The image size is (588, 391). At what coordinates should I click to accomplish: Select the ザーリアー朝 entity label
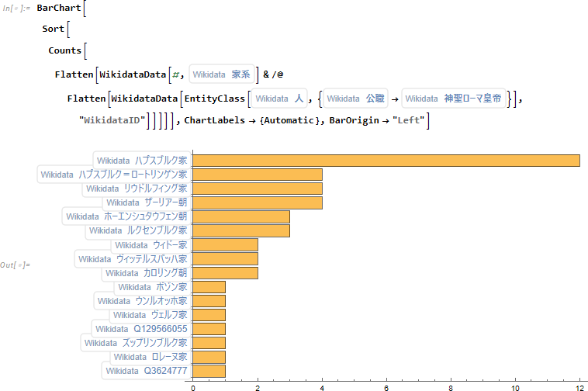[x=146, y=202]
